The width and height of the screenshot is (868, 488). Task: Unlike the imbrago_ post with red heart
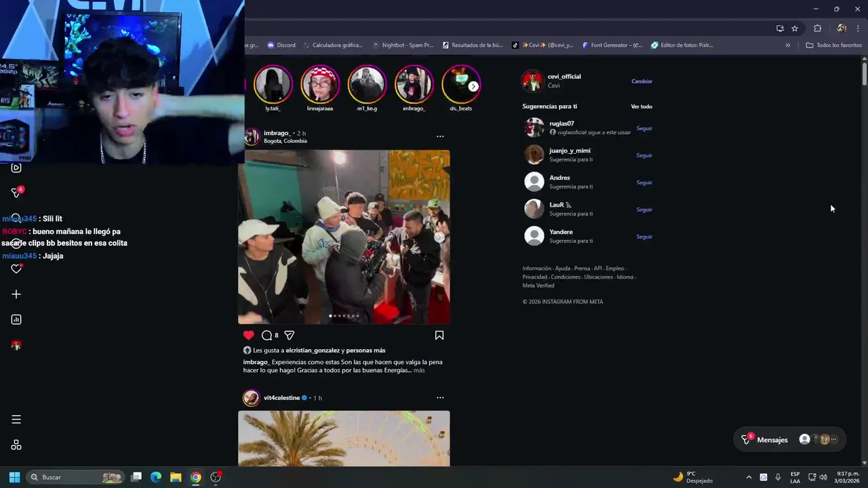click(x=249, y=335)
